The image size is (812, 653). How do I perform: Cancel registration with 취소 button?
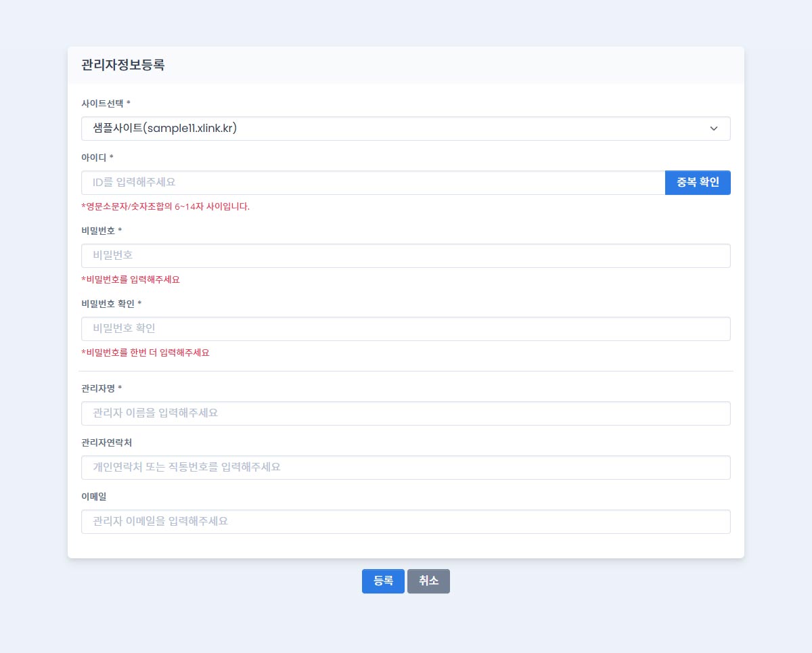[x=428, y=581]
